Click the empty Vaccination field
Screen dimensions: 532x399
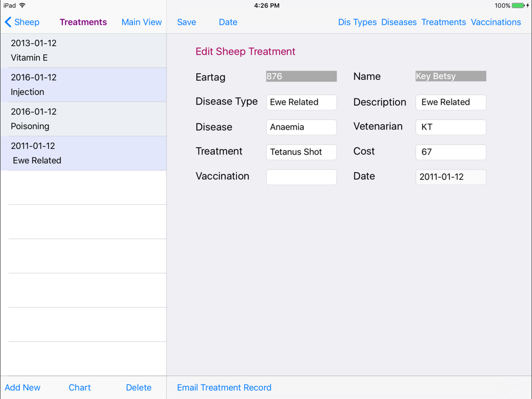pyautogui.click(x=301, y=177)
